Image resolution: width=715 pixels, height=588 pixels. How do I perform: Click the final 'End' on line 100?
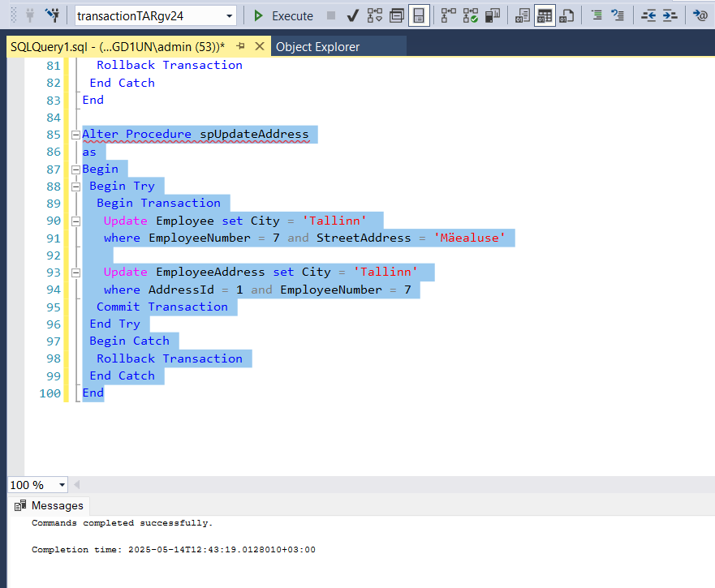(x=93, y=393)
